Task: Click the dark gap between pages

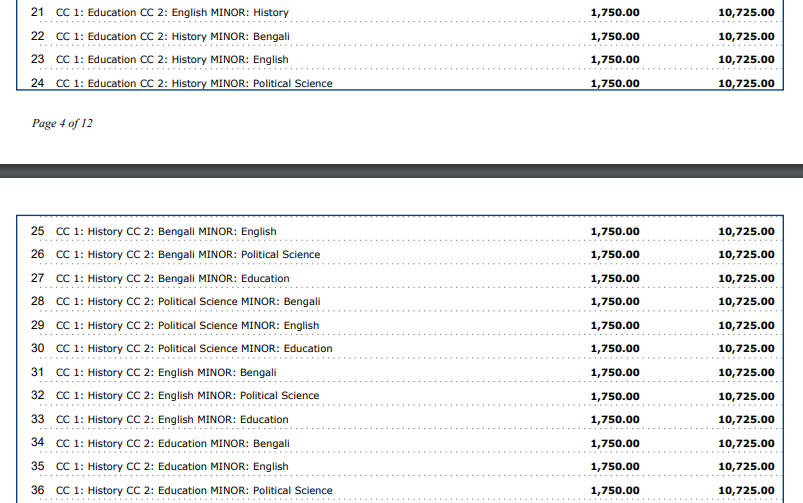Action: 401,171
